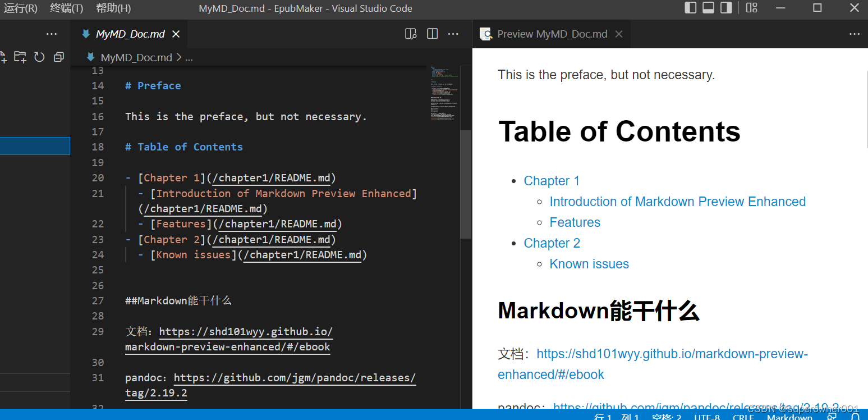This screenshot has height=420, width=868.
Task: Click # Preface on line 14
Action: pyautogui.click(x=153, y=86)
